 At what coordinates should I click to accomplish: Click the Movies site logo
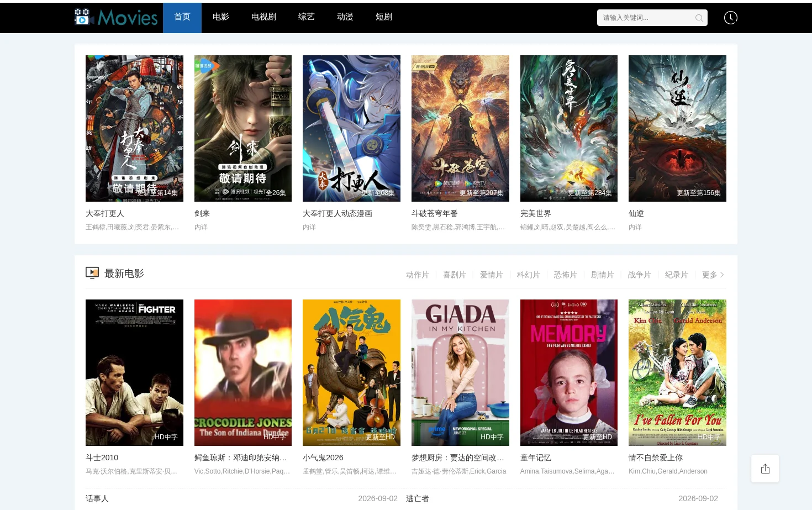pyautogui.click(x=116, y=18)
